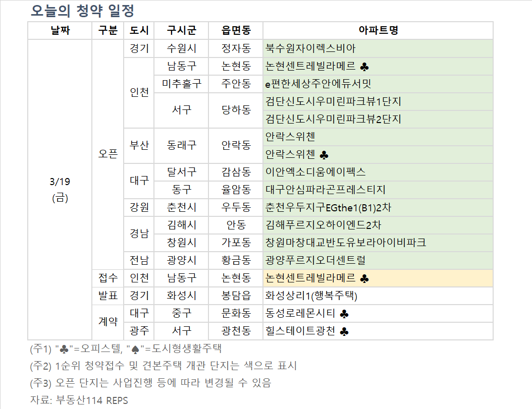Click the club icon in the yellow 접수 row
The image size is (532, 409).
click(x=365, y=278)
